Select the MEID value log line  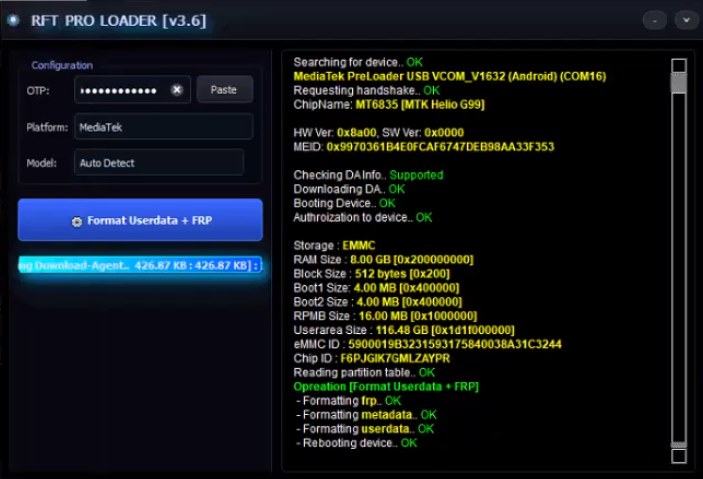tap(424, 147)
